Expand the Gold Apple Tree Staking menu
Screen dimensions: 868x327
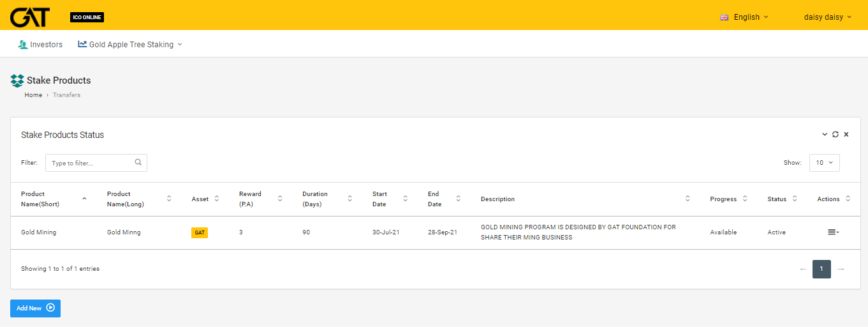click(x=130, y=45)
